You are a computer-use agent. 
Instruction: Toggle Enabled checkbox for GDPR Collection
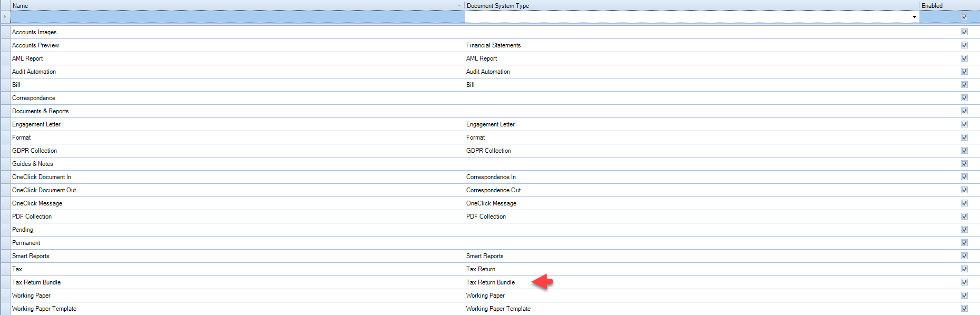click(x=964, y=151)
